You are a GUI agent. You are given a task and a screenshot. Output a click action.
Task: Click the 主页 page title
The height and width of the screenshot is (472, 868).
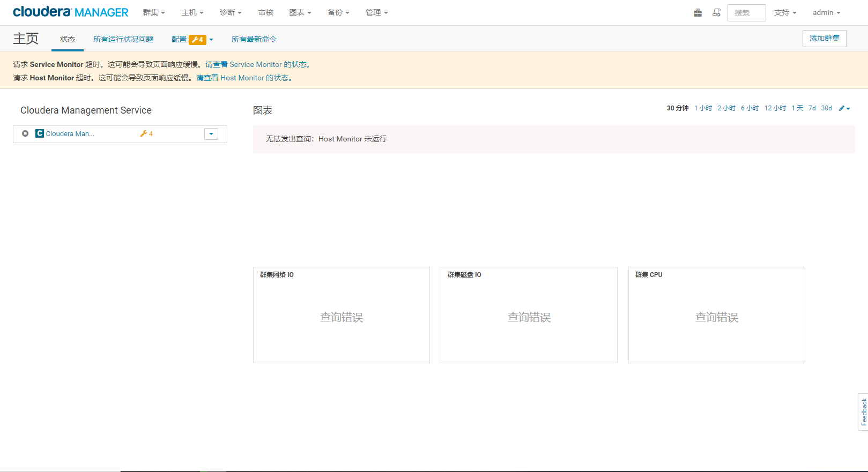[26, 39]
